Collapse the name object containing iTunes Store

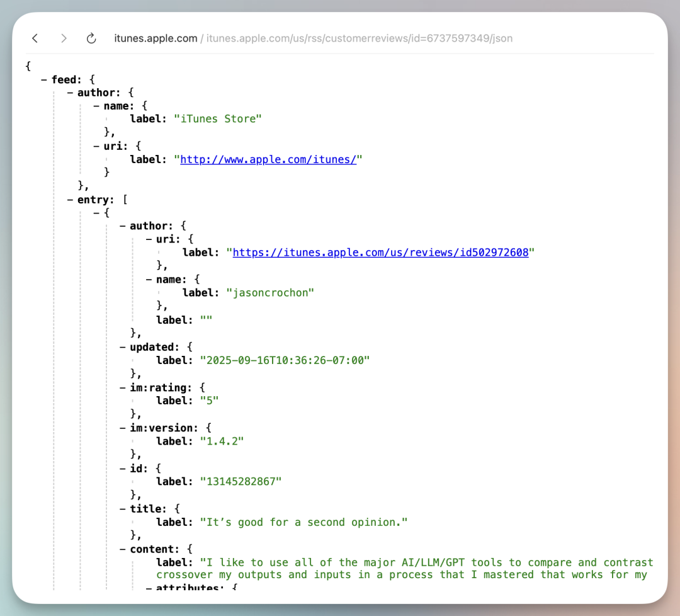96,106
